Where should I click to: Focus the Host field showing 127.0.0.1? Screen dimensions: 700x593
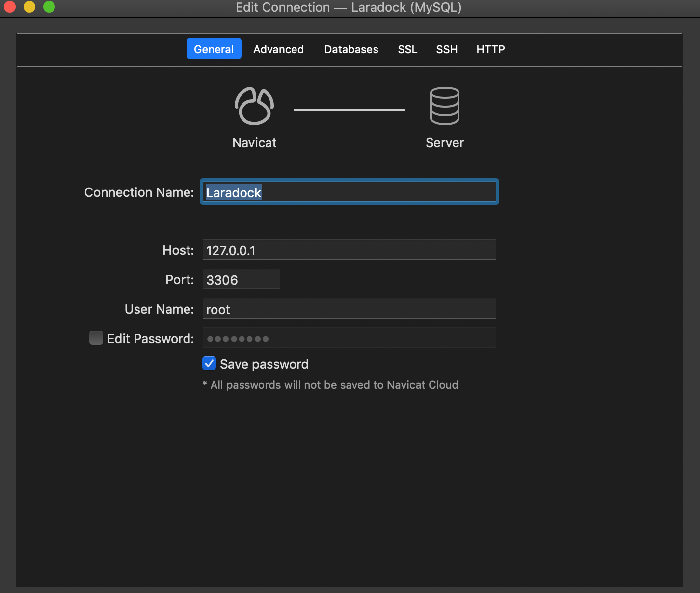[350, 249]
